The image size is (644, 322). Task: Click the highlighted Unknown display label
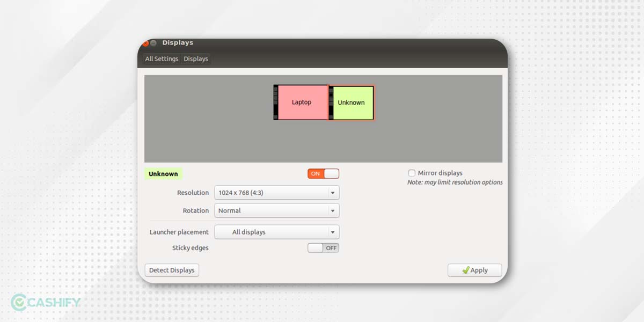(x=163, y=173)
